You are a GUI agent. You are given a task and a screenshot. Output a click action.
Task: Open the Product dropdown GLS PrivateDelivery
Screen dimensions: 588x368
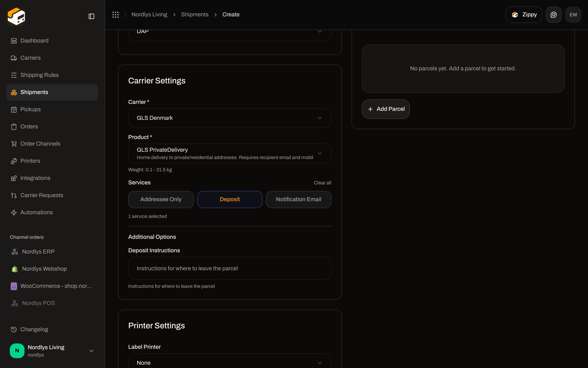[230, 153]
